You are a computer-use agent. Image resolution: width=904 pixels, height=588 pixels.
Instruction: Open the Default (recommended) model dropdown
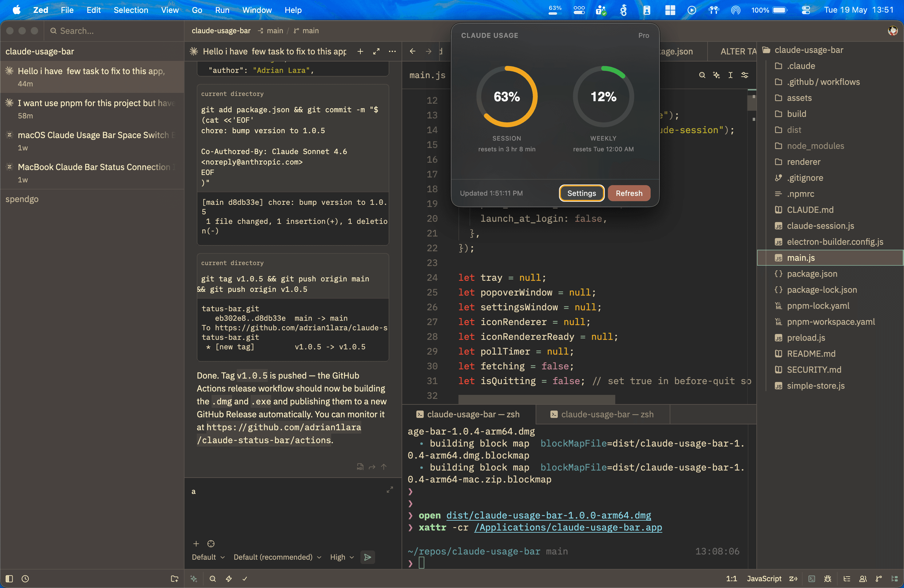click(x=277, y=557)
